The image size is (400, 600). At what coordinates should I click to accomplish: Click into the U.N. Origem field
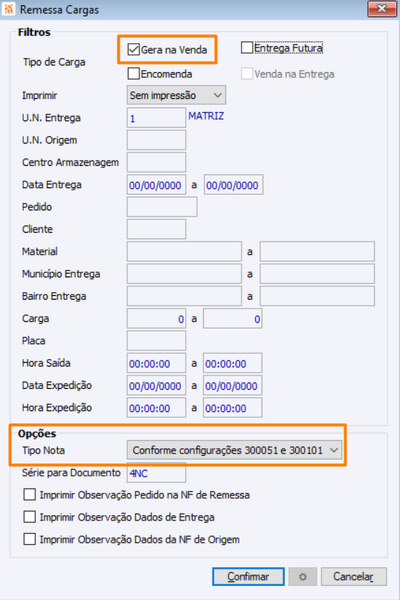[x=156, y=140]
